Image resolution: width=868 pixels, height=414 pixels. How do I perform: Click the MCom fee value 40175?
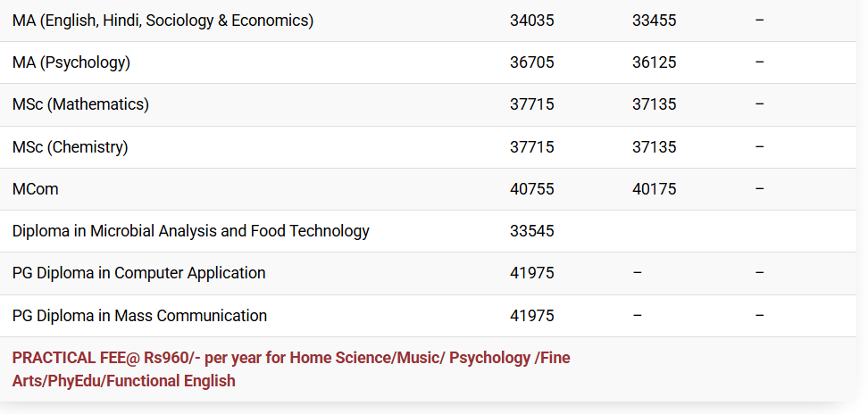[x=654, y=189]
